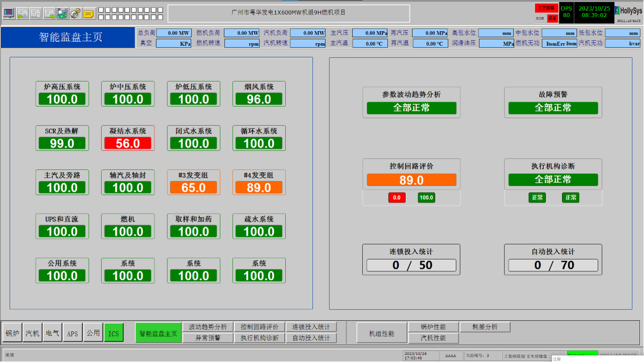Switch to the 汽机 tab

click(32, 332)
